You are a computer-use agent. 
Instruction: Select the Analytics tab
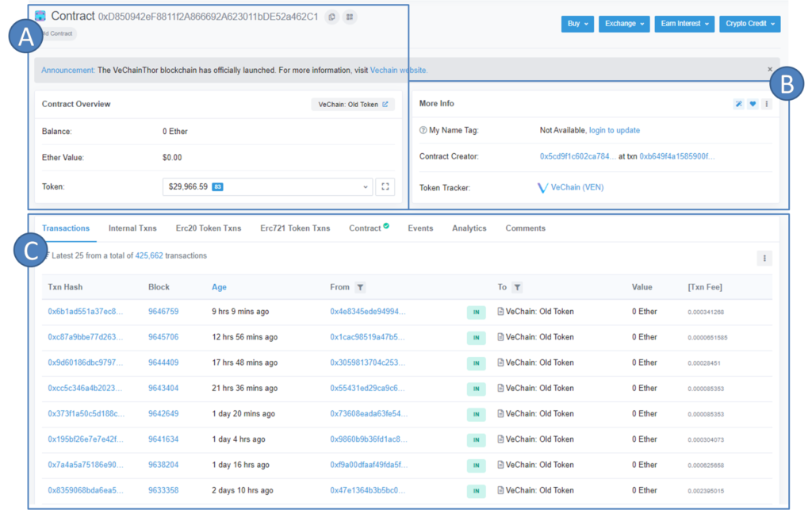click(x=469, y=228)
